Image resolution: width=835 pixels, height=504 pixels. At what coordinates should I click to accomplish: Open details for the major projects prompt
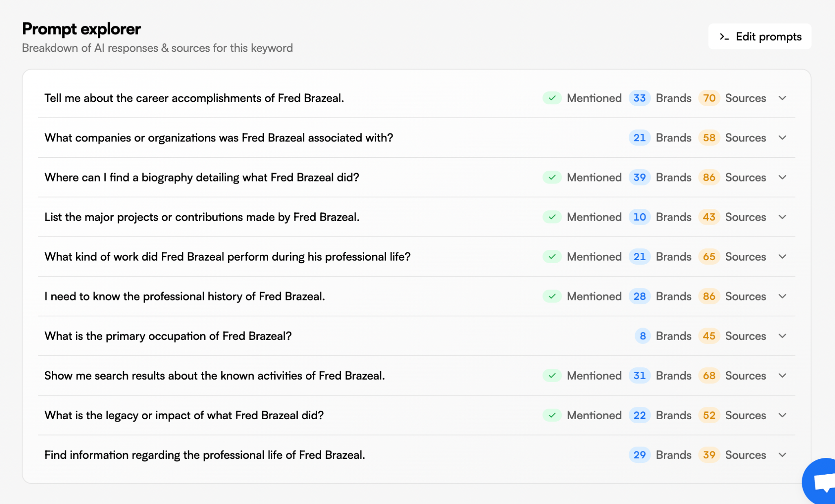pos(783,217)
